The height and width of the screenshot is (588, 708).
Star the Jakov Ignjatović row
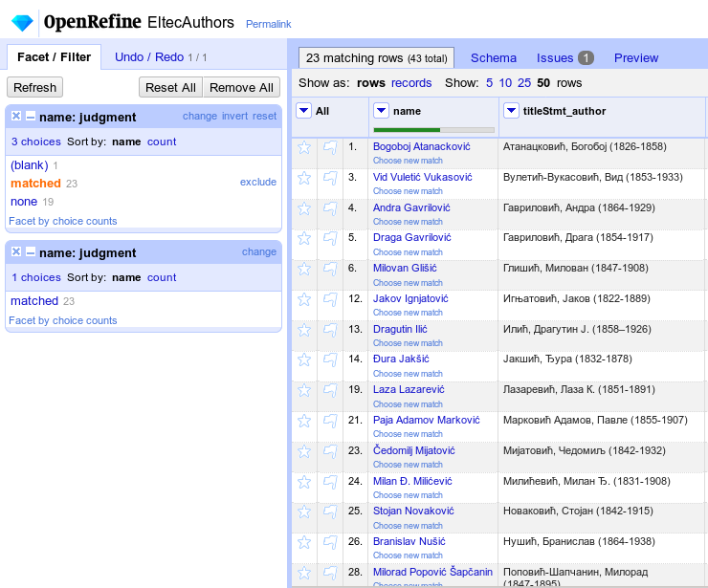[304, 299]
